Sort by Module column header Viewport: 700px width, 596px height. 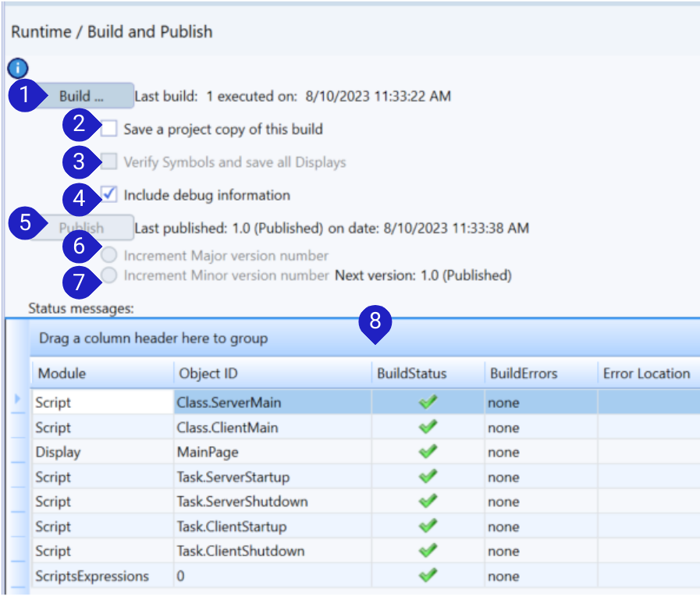(x=101, y=374)
